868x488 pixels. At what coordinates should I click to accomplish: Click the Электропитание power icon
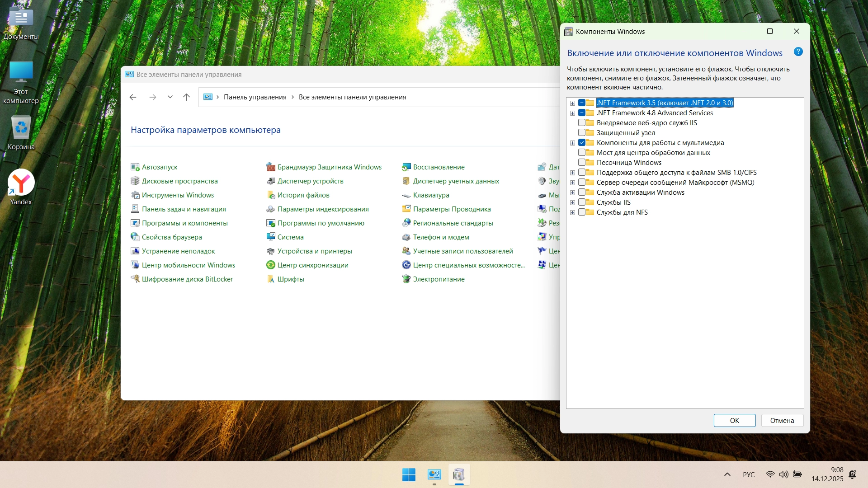tap(406, 279)
